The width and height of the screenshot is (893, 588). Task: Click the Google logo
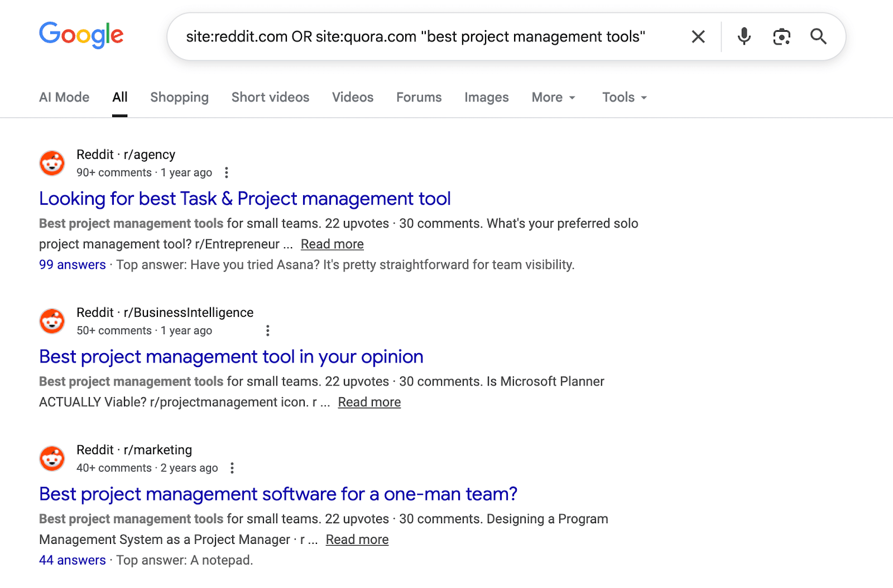[x=81, y=35]
